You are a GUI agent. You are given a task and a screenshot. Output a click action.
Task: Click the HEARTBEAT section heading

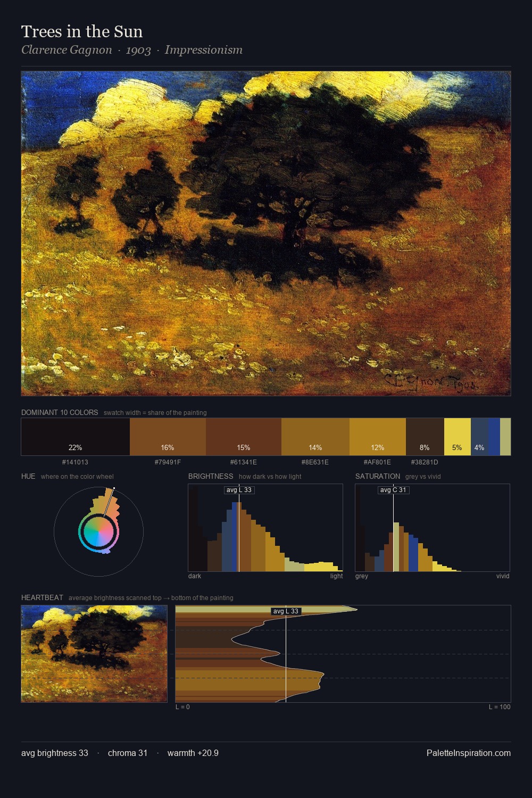pyautogui.click(x=42, y=597)
